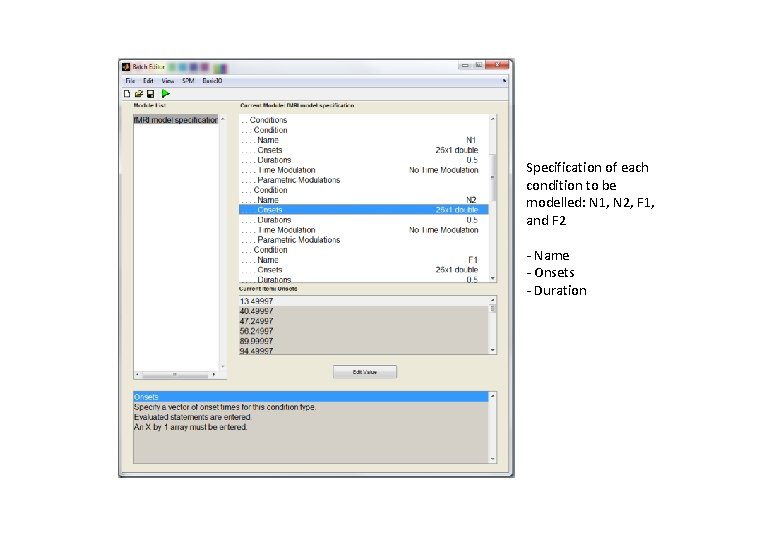
Task: Open the BasicIO menu
Action: pyautogui.click(x=212, y=81)
